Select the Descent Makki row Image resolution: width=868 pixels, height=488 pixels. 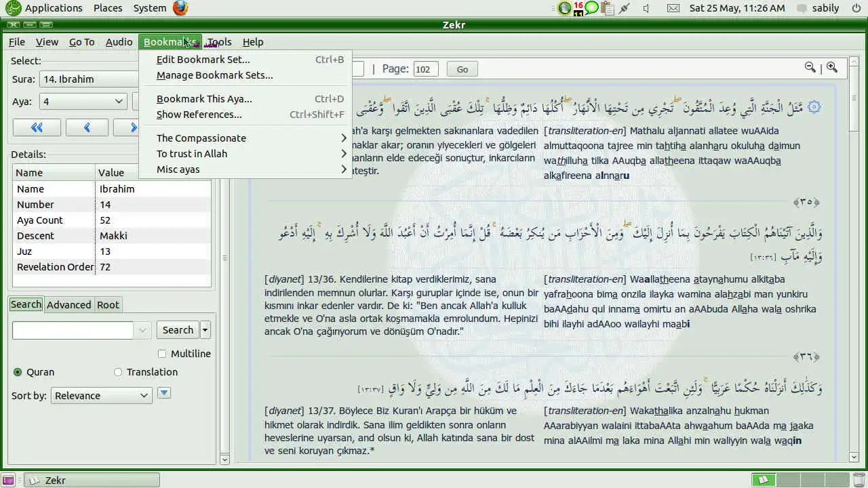coord(112,236)
